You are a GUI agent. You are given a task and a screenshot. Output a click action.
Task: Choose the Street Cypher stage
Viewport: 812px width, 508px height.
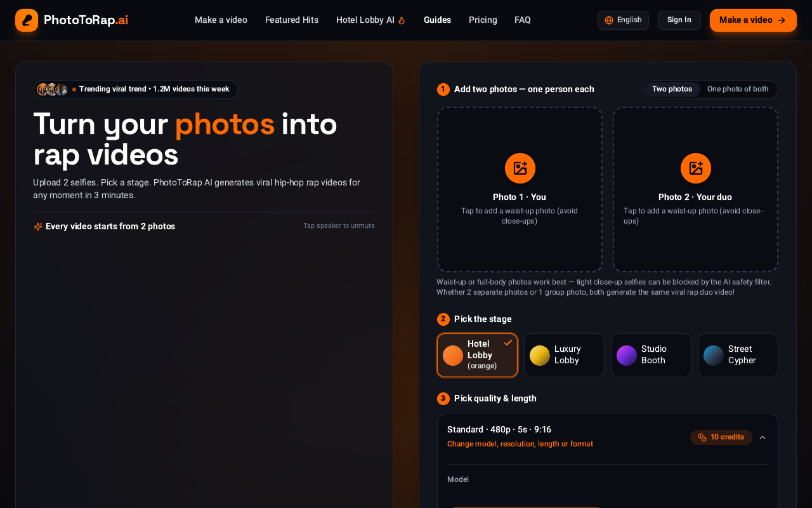(x=738, y=356)
